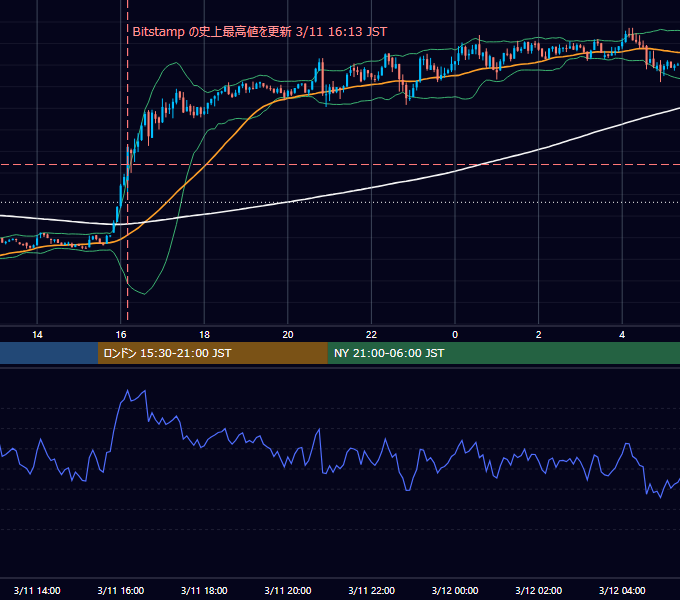Click the Bitstamp all-time-high annotation text
Screen dimensions: 680x600
[259, 32]
